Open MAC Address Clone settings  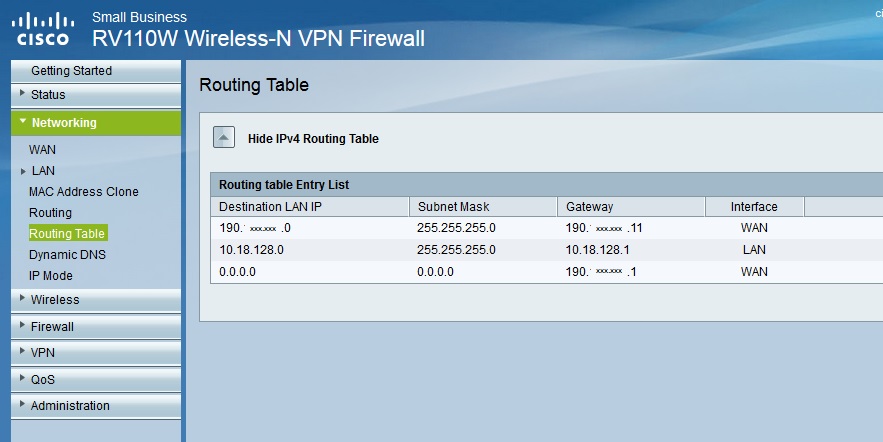[83, 191]
